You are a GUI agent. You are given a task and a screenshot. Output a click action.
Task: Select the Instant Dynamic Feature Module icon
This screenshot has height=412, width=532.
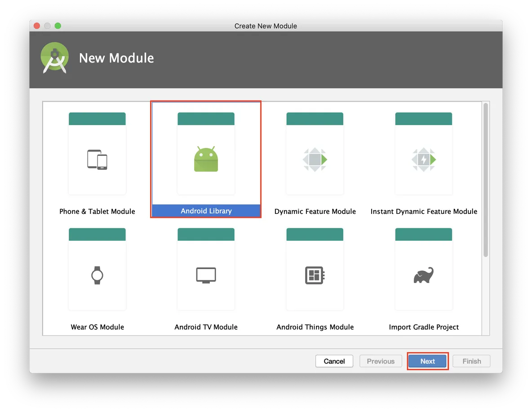pos(423,159)
